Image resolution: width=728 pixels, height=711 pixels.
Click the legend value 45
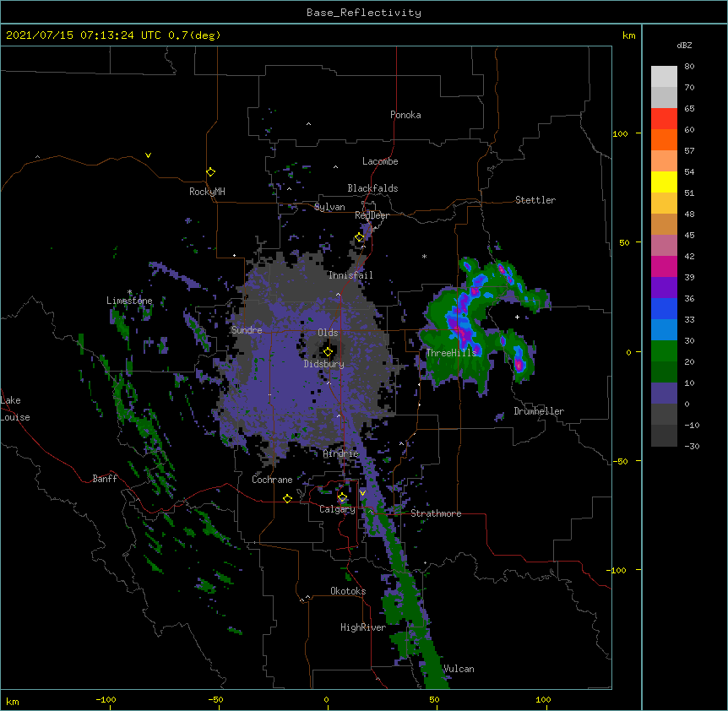pyautogui.click(x=689, y=235)
